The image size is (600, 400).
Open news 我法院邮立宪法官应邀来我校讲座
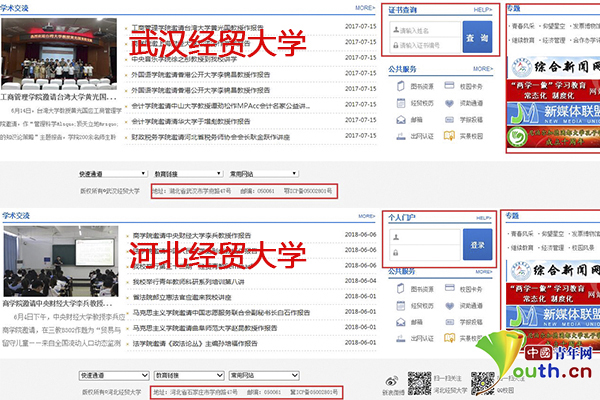tap(182, 297)
